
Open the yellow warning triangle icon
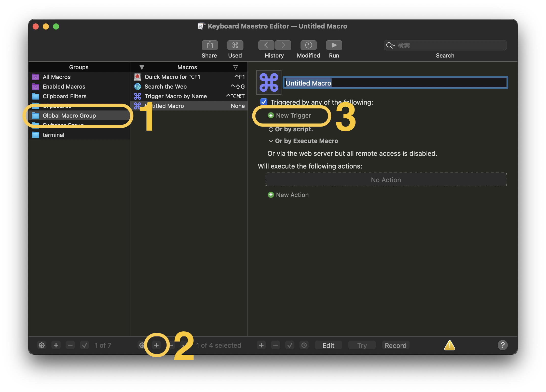pyautogui.click(x=449, y=345)
